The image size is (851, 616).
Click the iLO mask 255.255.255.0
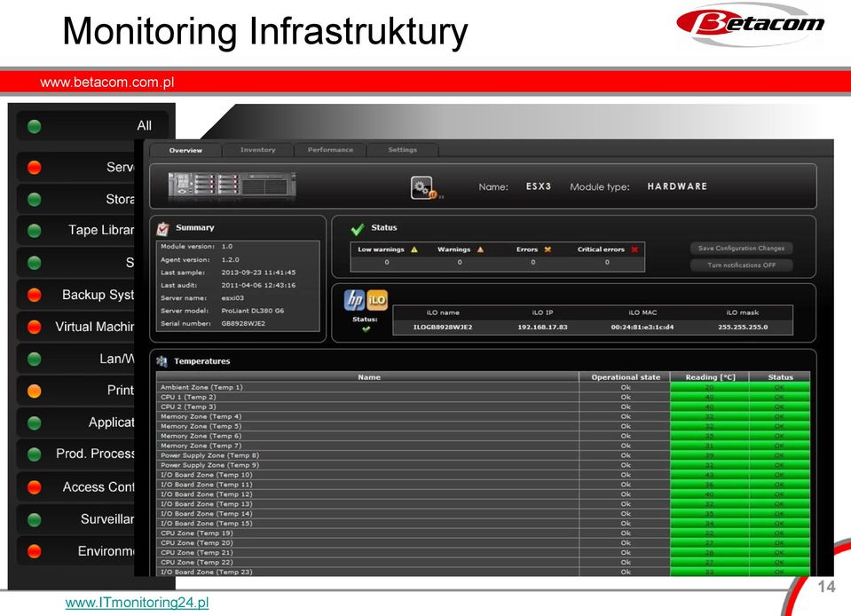coord(743,328)
